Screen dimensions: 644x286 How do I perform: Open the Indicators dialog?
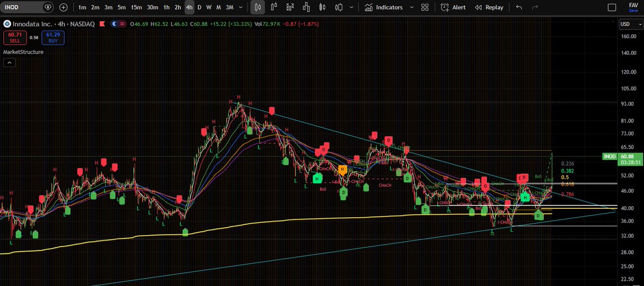pos(384,8)
